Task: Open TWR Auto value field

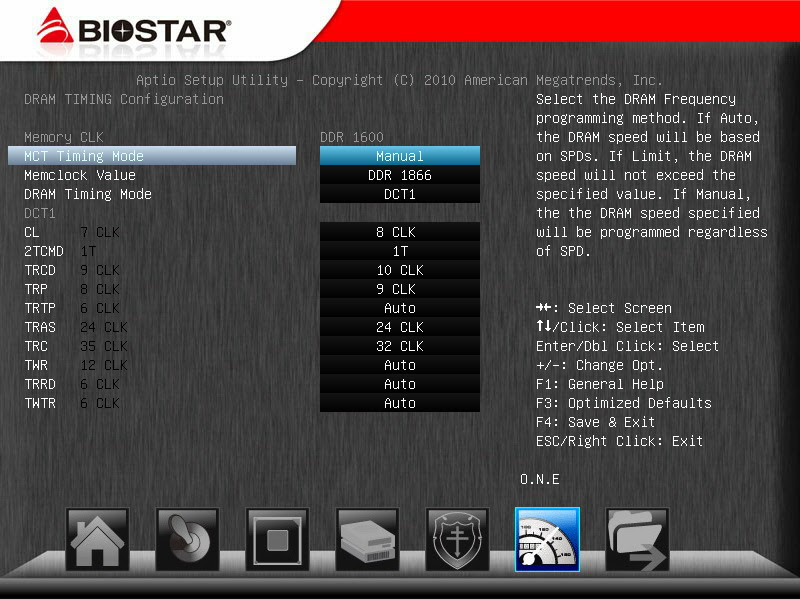Action: (400, 365)
